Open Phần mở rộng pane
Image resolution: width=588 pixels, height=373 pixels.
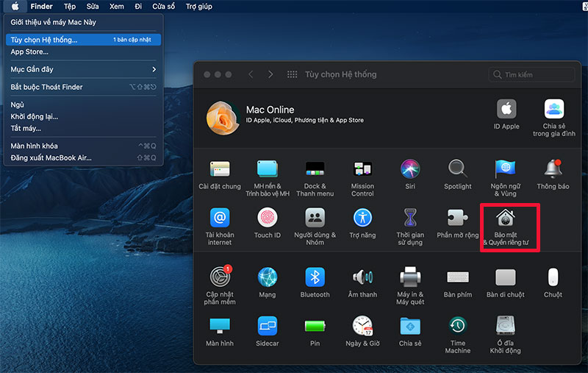coord(458,223)
